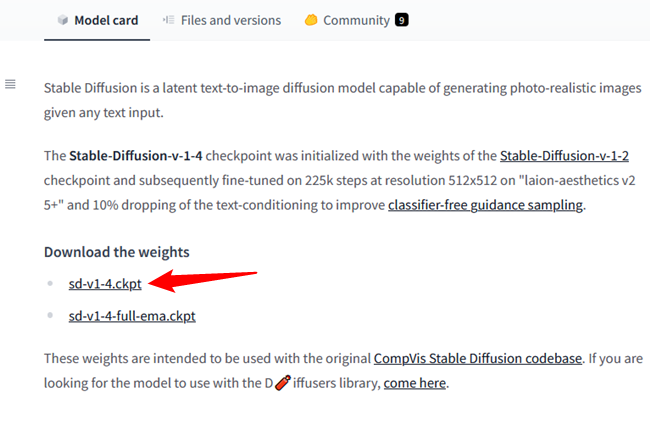Follow the classifier-free guidance sampling link
This screenshot has width=650, height=424.
coord(485,206)
